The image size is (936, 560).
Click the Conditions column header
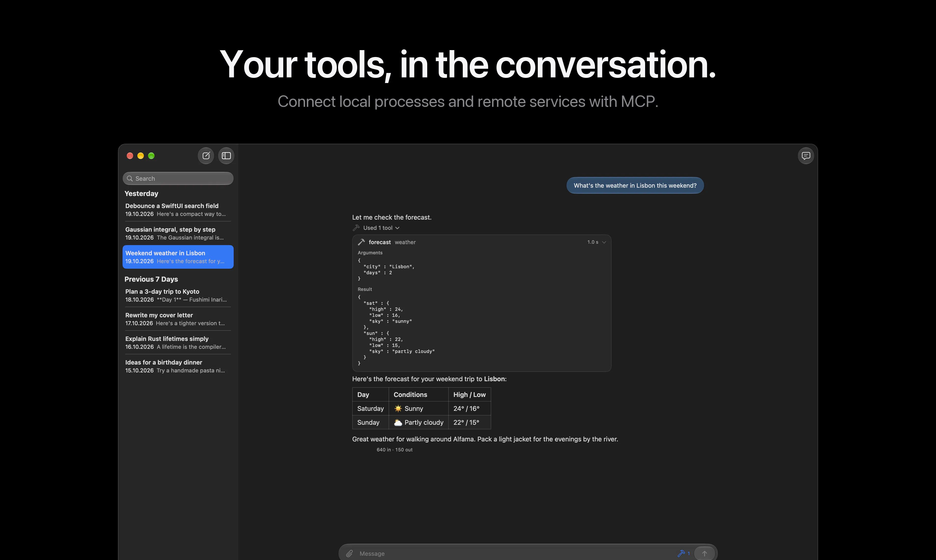click(419, 395)
